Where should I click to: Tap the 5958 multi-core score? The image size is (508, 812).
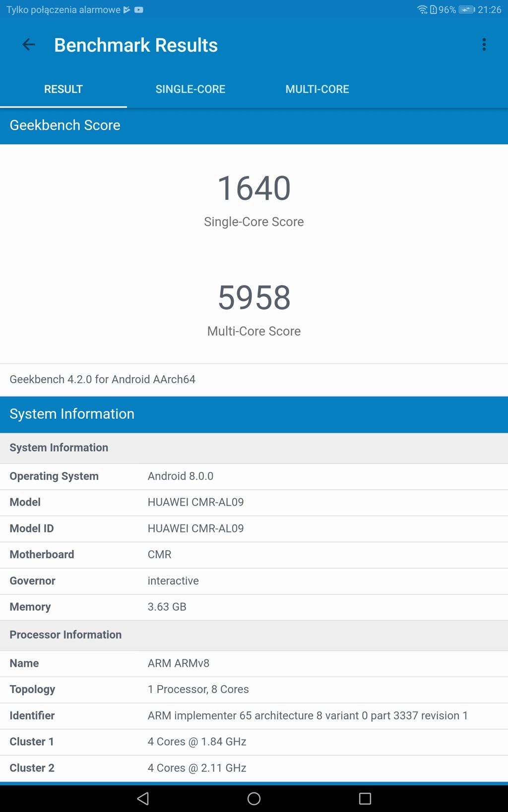[254, 298]
